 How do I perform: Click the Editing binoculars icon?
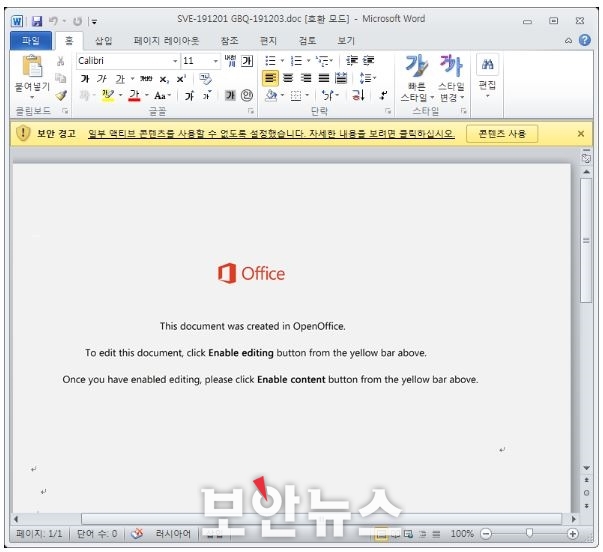coord(487,64)
